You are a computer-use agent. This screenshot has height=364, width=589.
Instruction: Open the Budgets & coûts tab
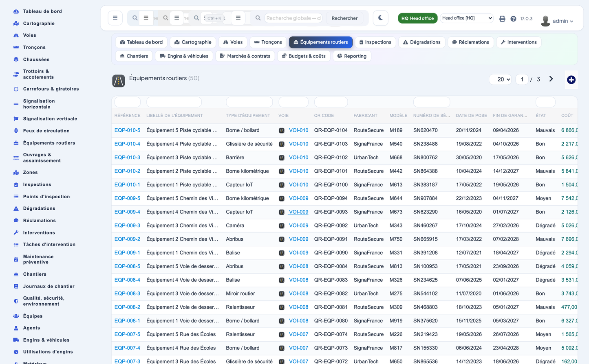(x=304, y=56)
